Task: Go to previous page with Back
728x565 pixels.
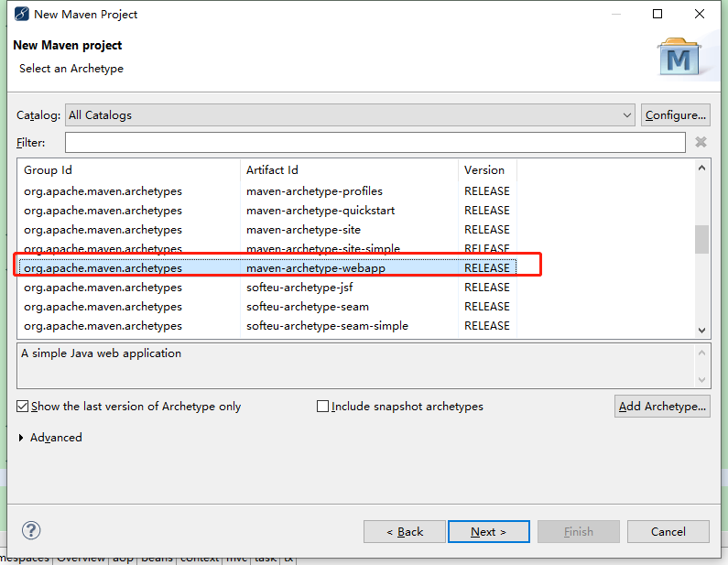Action: point(405,531)
